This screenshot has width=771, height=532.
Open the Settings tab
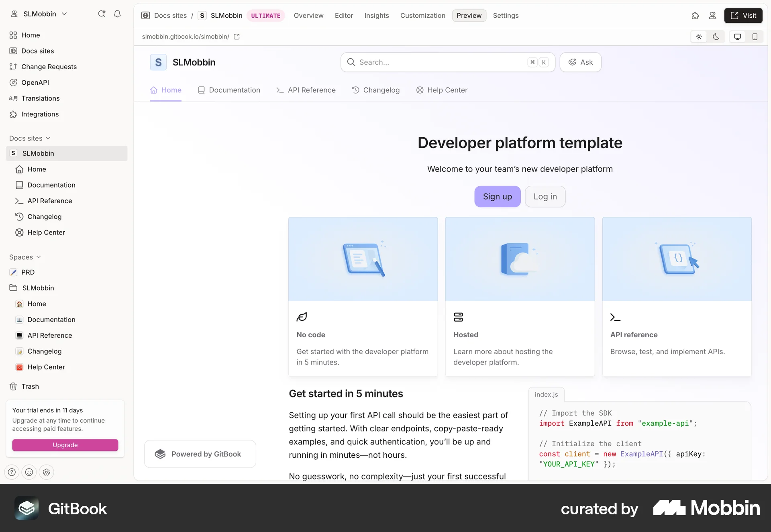click(506, 16)
